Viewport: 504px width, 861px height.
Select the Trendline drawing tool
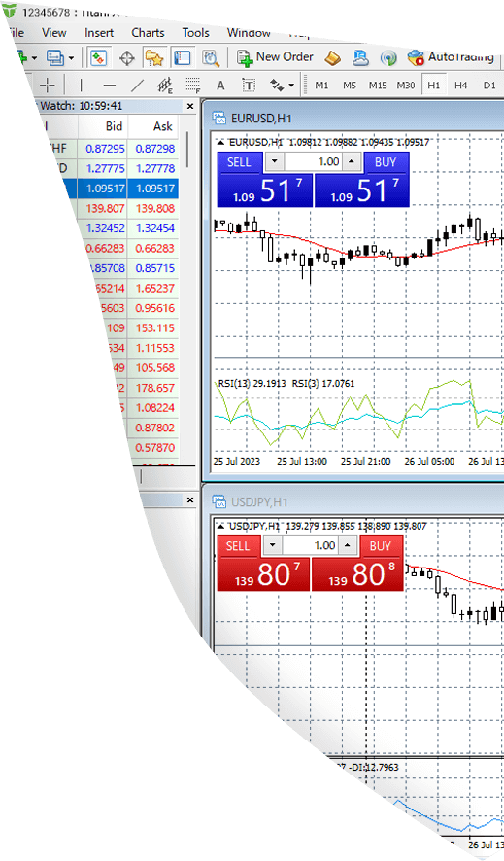click(137, 86)
